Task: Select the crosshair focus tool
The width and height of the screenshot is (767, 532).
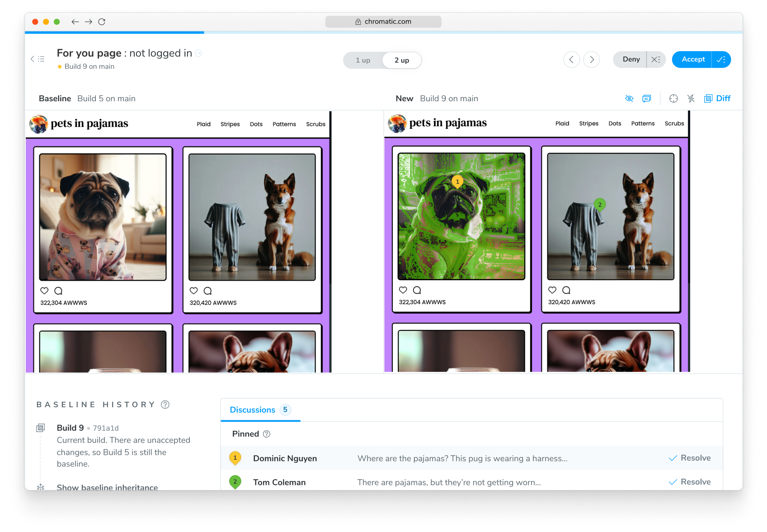Action: pos(673,98)
